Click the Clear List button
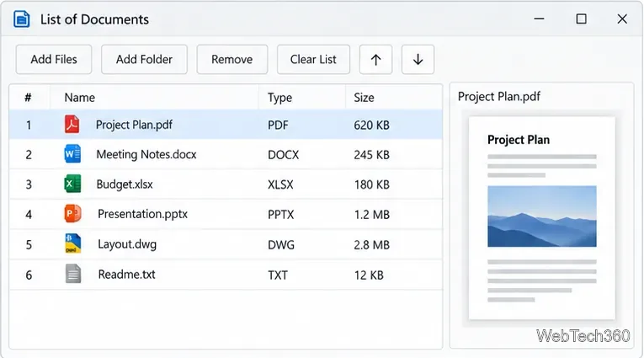Image resolution: width=644 pixels, height=358 pixels. tap(313, 60)
